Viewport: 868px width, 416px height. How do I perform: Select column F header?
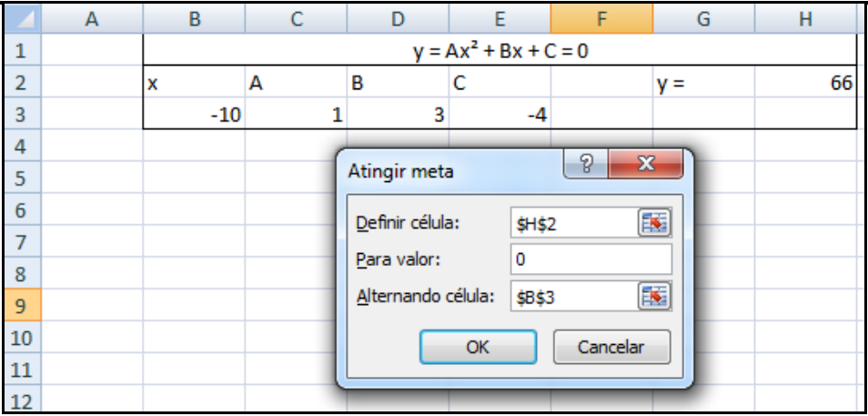(601, 16)
